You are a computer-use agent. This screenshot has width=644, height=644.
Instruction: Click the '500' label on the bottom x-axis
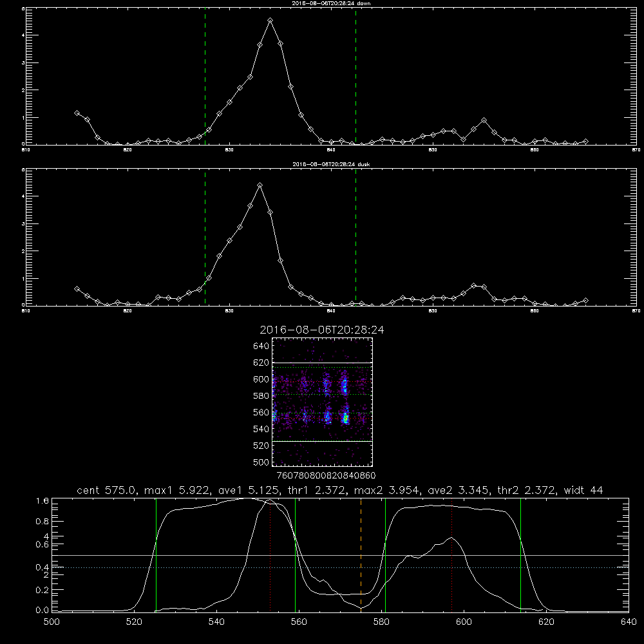(52, 622)
